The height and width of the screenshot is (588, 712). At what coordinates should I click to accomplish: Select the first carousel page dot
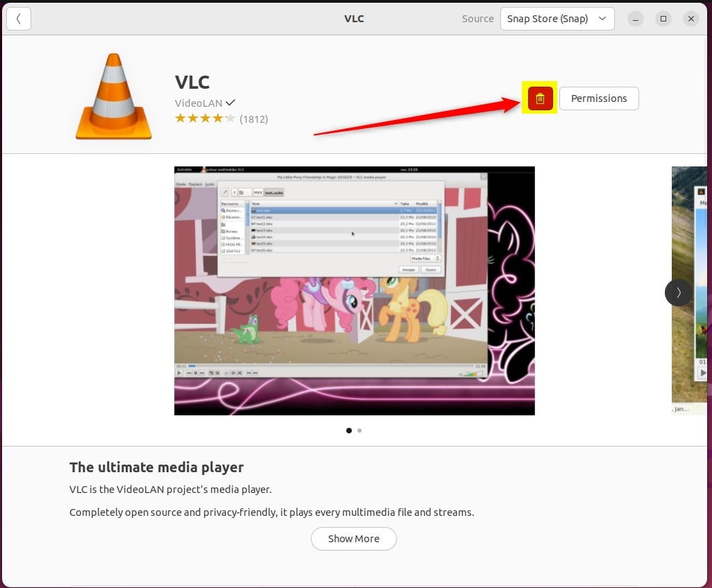[x=348, y=431]
